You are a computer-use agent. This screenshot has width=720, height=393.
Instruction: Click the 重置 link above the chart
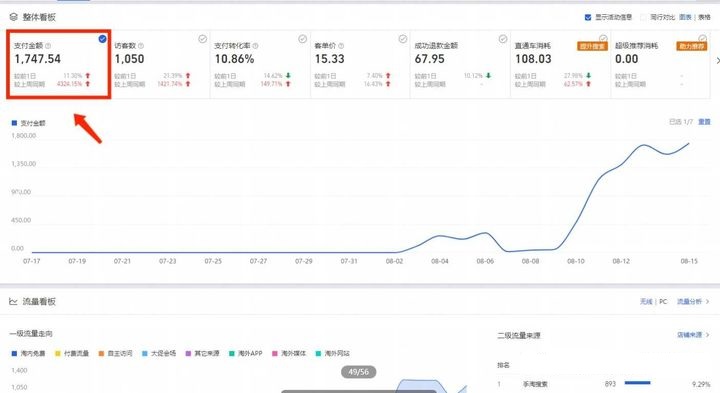point(704,122)
